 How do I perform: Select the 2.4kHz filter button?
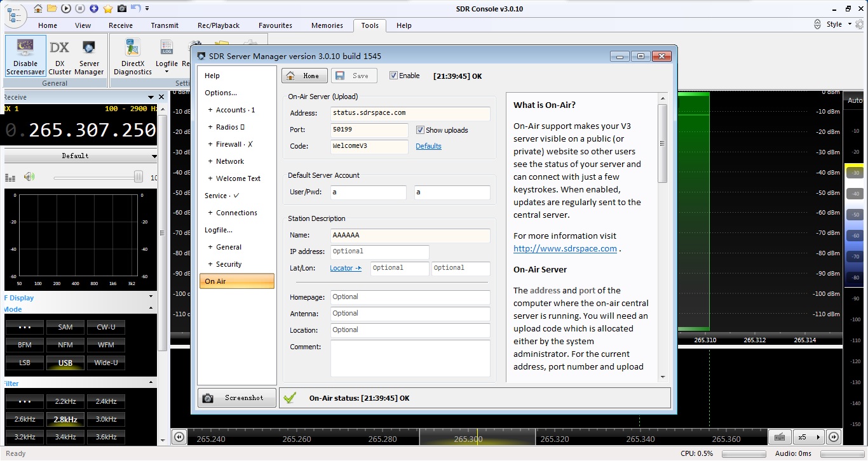coord(106,401)
